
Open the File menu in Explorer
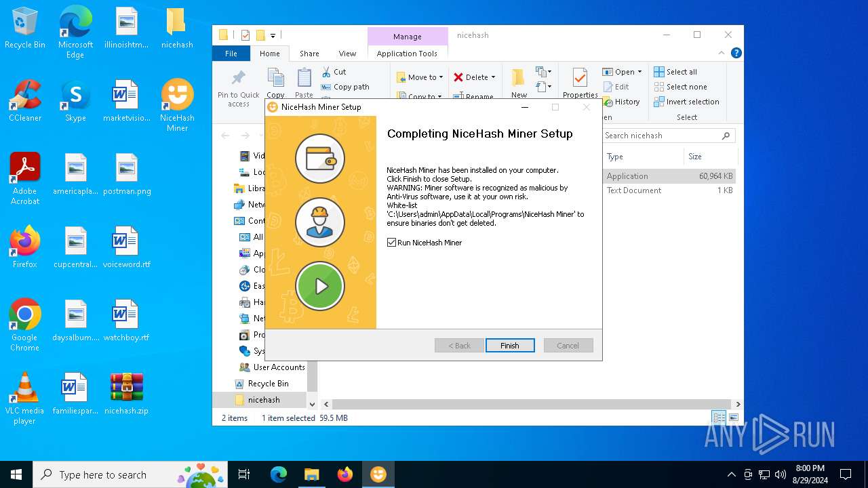coord(231,54)
